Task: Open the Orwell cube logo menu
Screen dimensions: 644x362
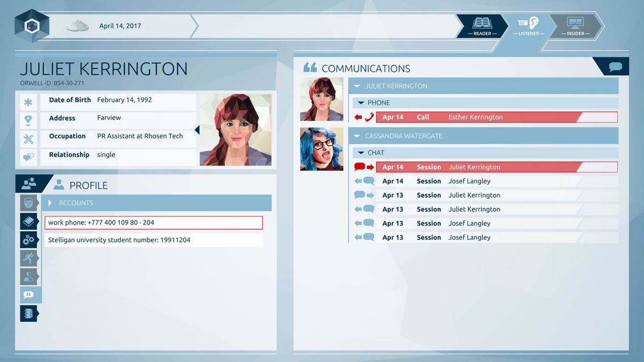Action: pyautogui.click(x=32, y=26)
